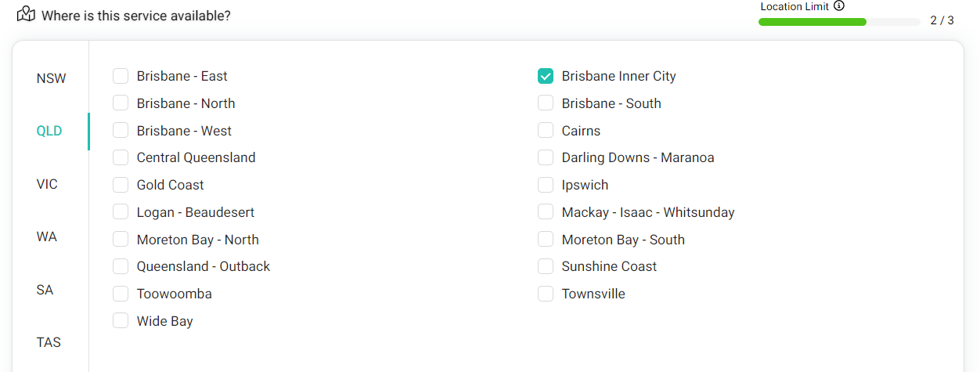Open the VIC state tab
Image resolution: width=980 pixels, height=372 pixels.
coord(47,184)
